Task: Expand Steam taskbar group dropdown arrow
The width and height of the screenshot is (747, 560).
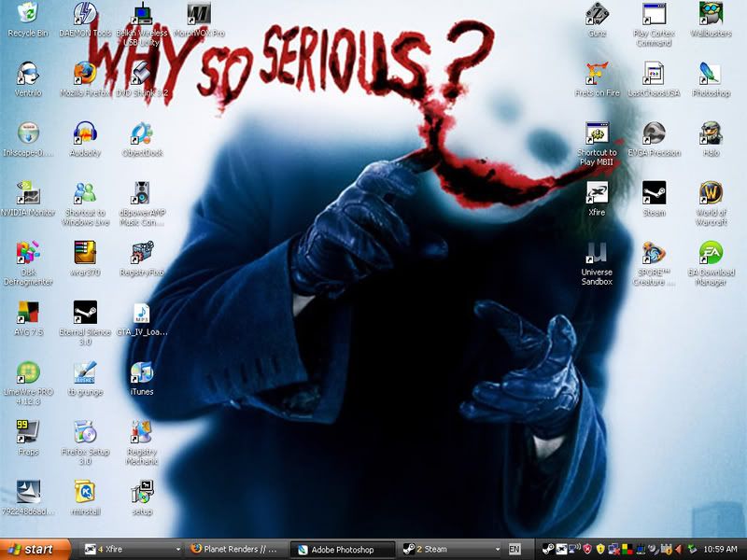Action: click(498, 550)
